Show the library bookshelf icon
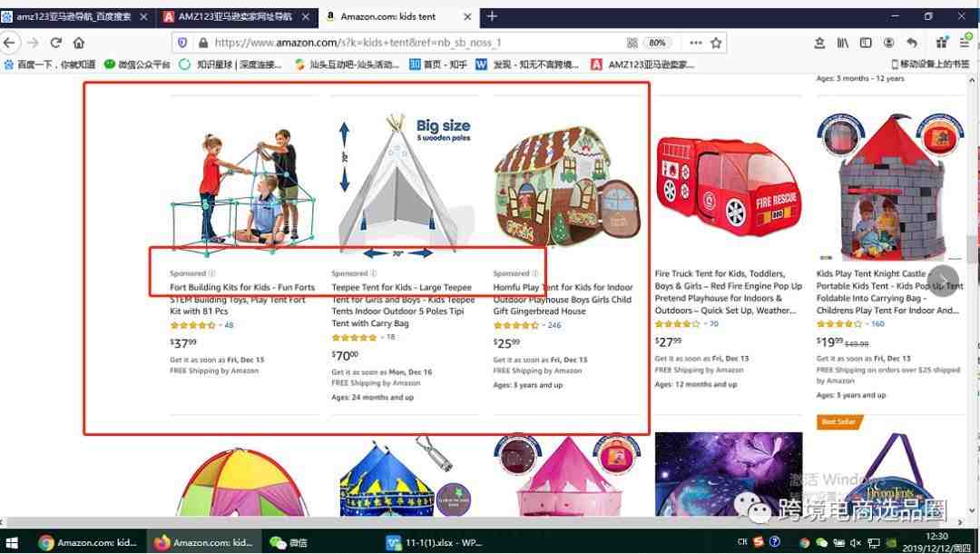Image resolution: width=980 pixels, height=554 pixels. [x=842, y=43]
